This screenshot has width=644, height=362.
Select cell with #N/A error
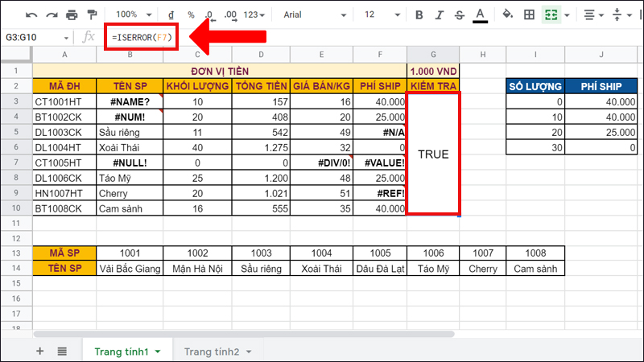(380, 132)
